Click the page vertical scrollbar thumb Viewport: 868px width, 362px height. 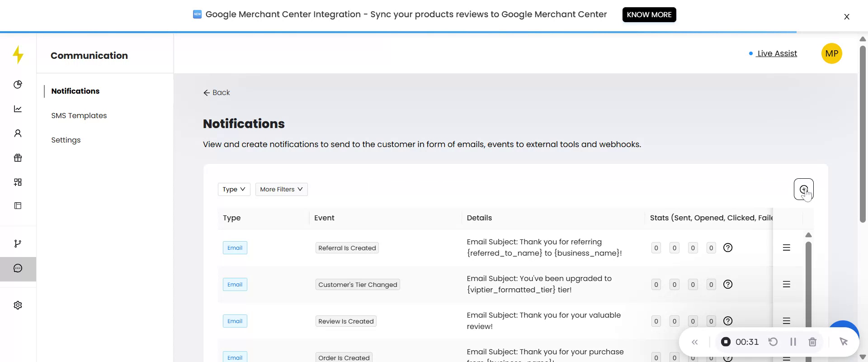coord(863,134)
